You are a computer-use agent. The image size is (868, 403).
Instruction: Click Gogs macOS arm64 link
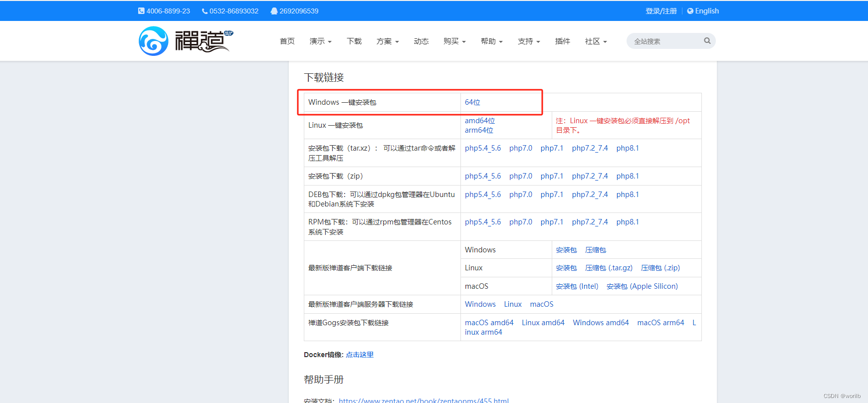click(x=661, y=323)
